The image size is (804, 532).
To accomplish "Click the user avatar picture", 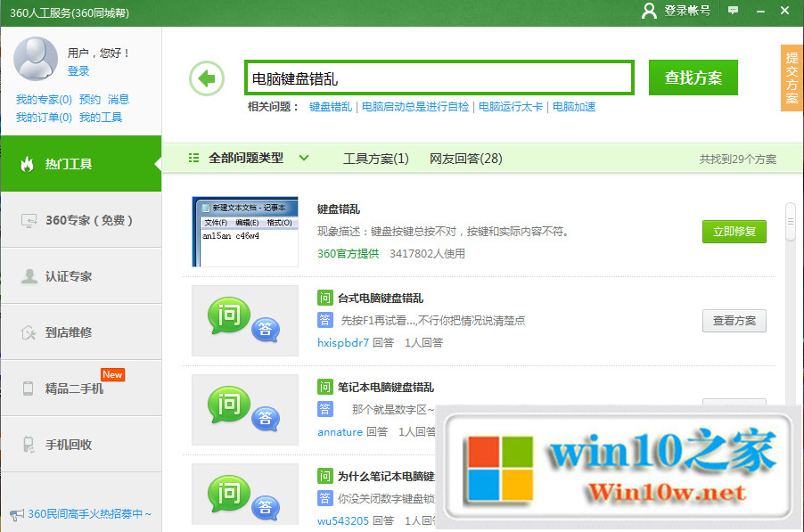I will (x=36, y=59).
